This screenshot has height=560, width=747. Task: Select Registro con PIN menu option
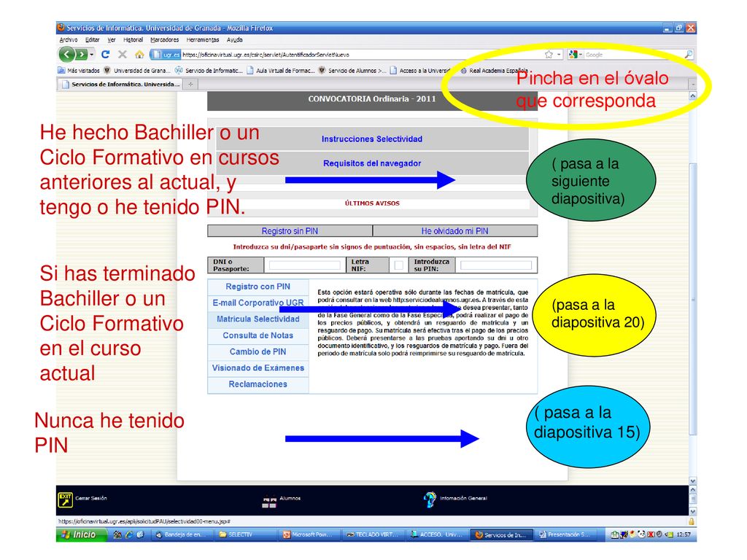(x=258, y=287)
